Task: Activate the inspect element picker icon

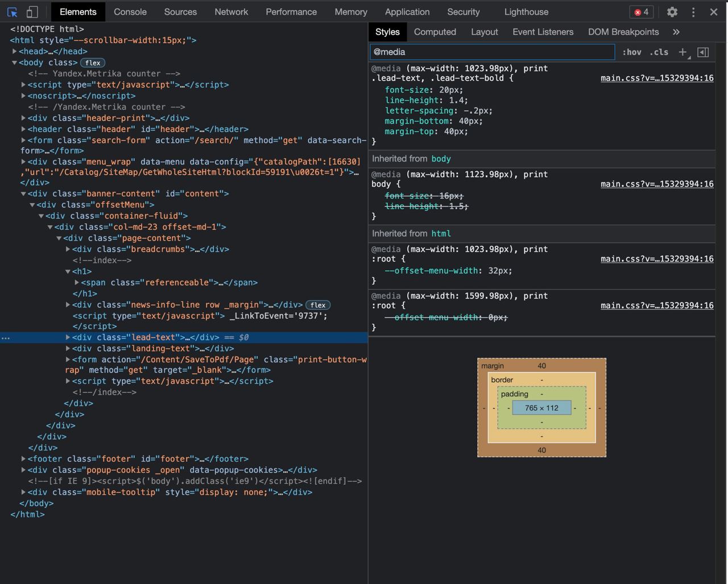Action: (x=13, y=12)
